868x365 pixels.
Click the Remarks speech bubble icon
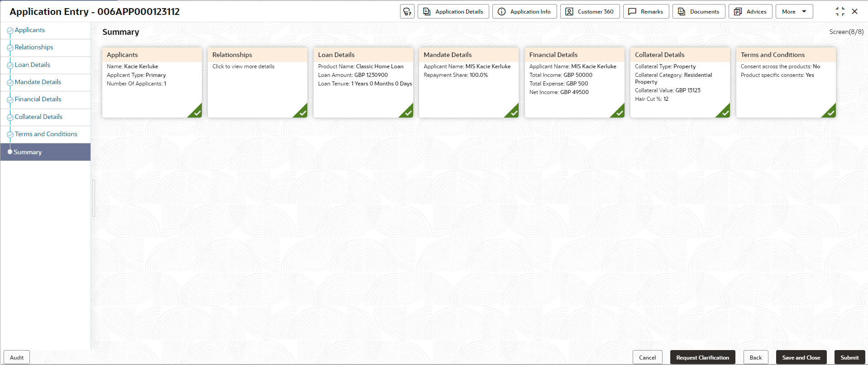(632, 12)
